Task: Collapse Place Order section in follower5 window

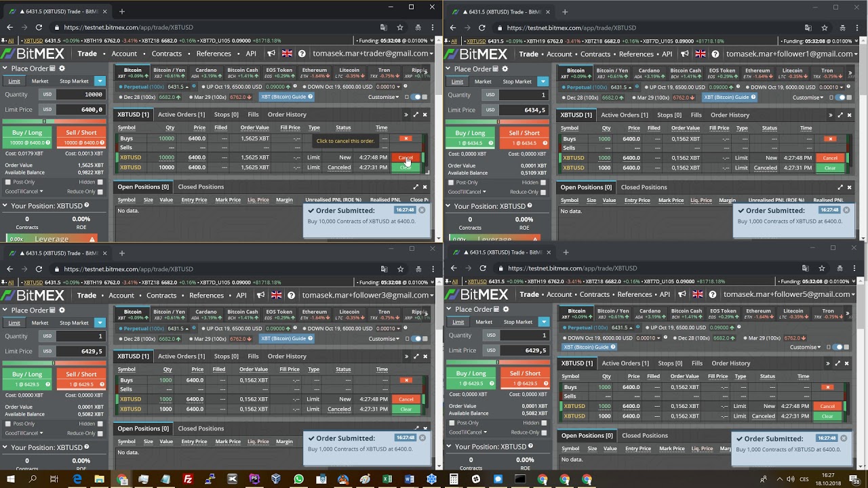Action: pyautogui.click(x=450, y=309)
